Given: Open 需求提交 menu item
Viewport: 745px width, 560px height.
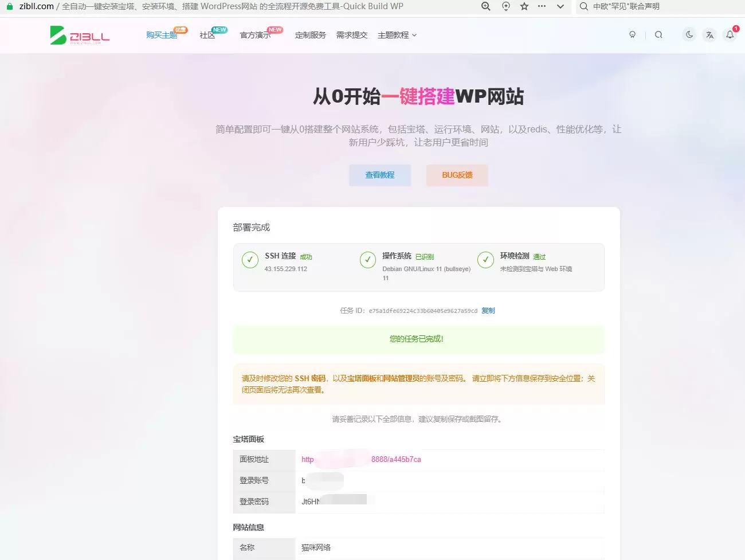Looking at the screenshot, I should click(x=352, y=35).
